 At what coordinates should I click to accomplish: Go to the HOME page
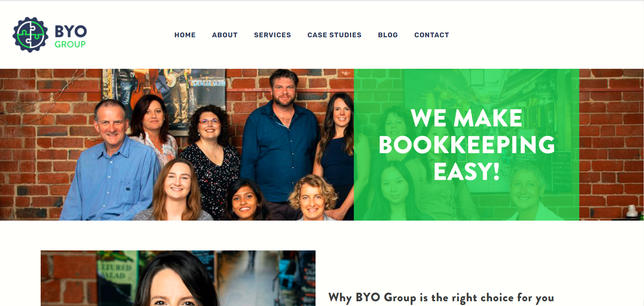tap(185, 35)
